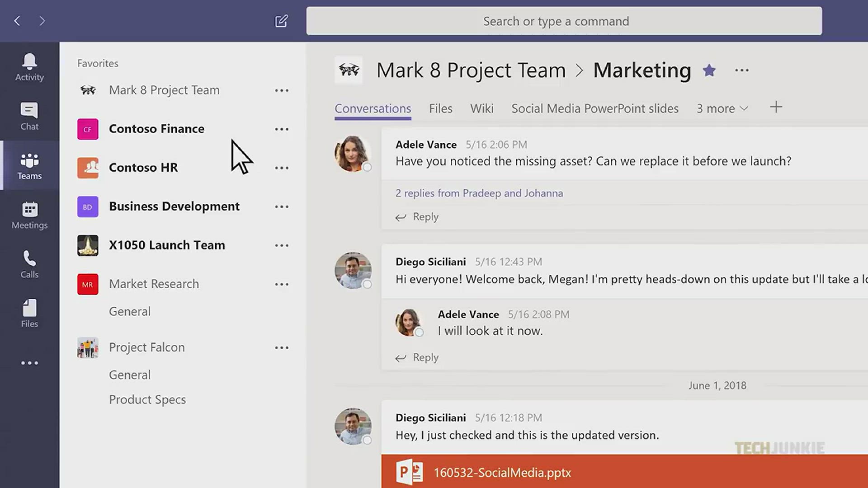The image size is (868, 488).
Task: Open the Activity bell icon
Action: [x=29, y=67]
